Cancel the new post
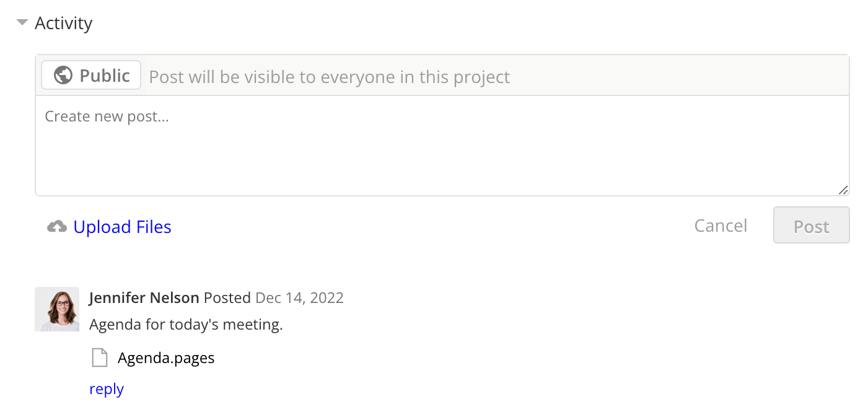This screenshot has height=412, width=868. click(x=721, y=226)
